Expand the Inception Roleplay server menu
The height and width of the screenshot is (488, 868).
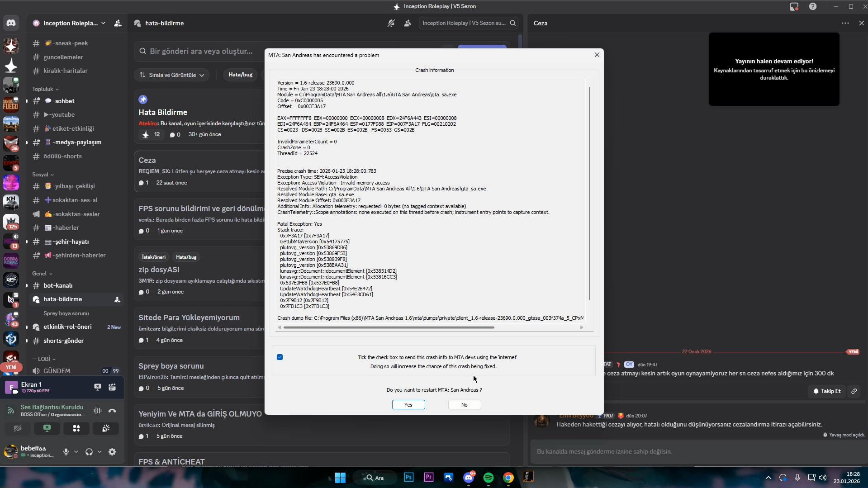69,23
